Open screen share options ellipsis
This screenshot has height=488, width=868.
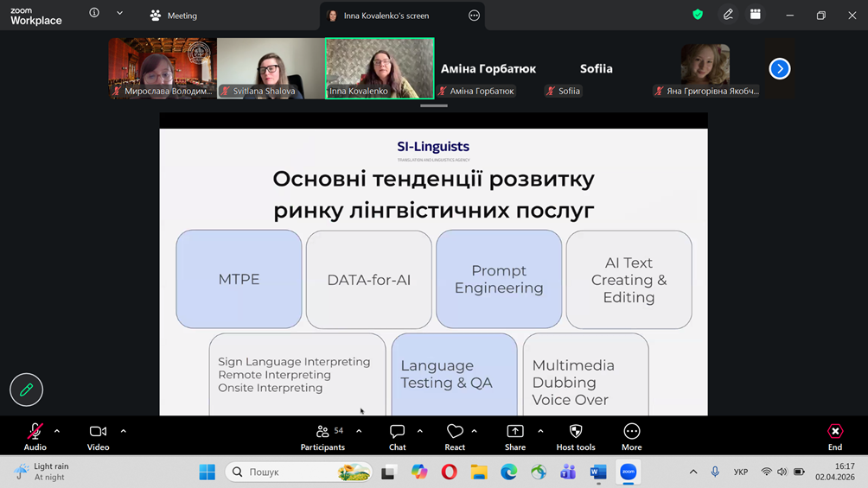click(x=474, y=16)
